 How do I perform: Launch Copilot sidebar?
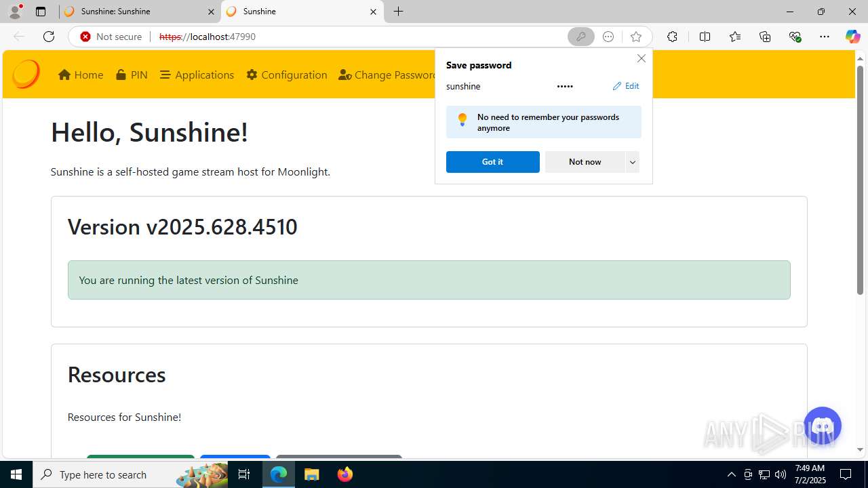coord(852,37)
